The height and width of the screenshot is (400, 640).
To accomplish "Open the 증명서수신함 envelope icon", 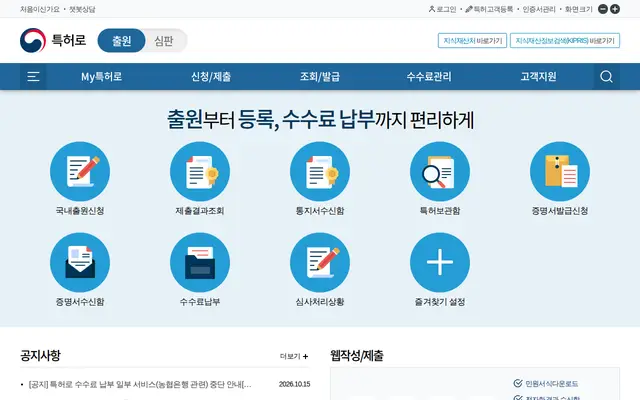I will (80, 262).
